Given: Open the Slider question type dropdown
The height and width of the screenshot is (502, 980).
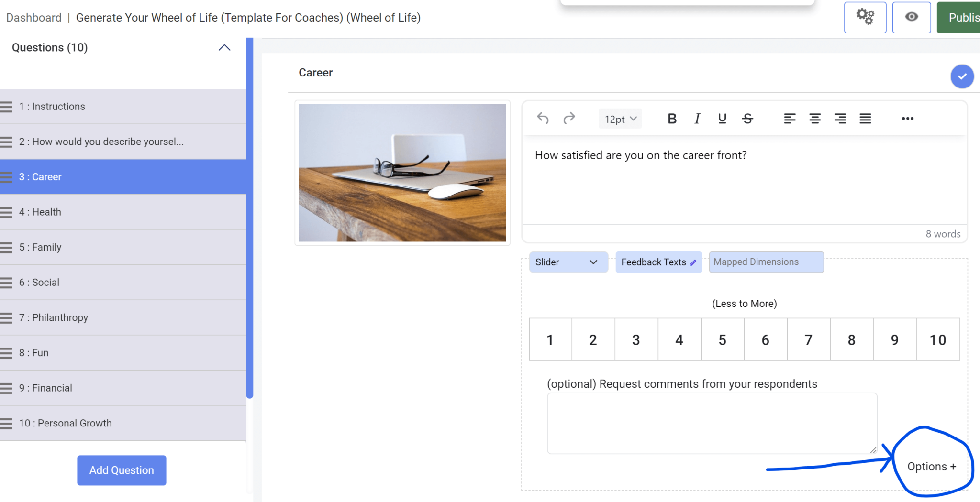Looking at the screenshot, I should (x=568, y=262).
